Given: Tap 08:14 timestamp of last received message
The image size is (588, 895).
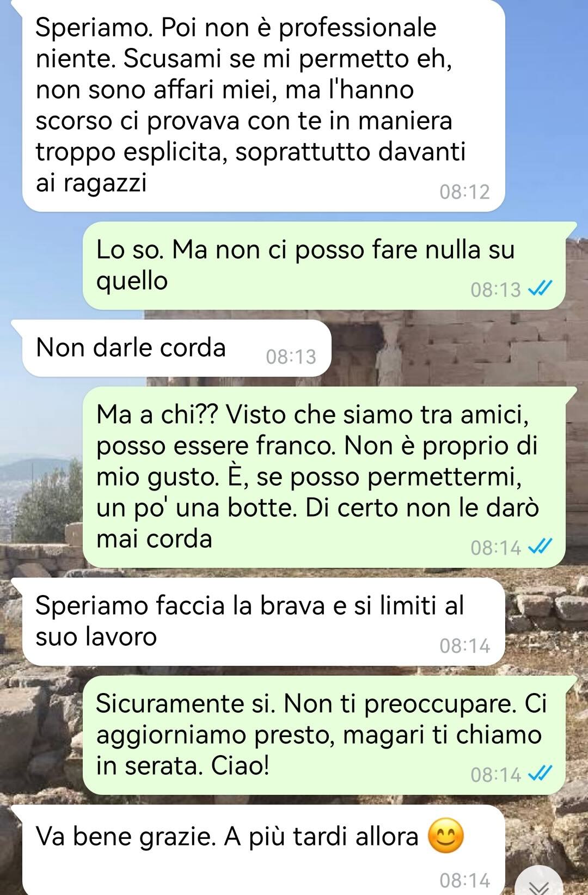Looking at the screenshot, I should 464,880.
